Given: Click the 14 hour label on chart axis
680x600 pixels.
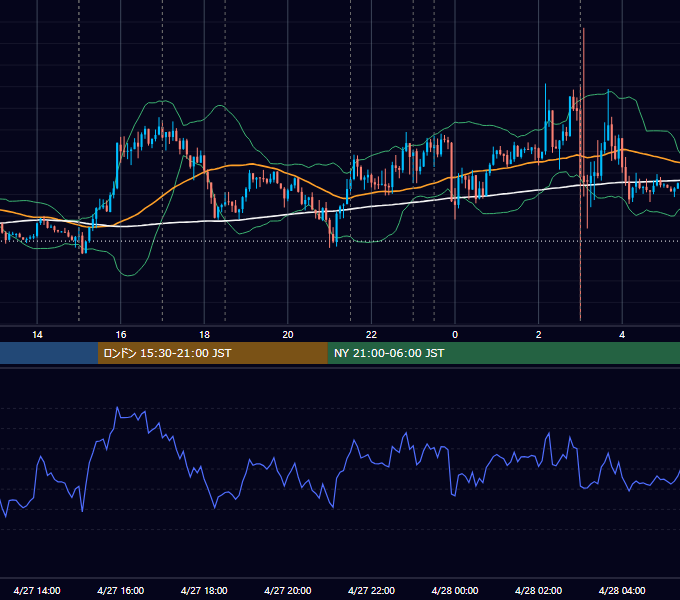Looking at the screenshot, I should 37,335.
